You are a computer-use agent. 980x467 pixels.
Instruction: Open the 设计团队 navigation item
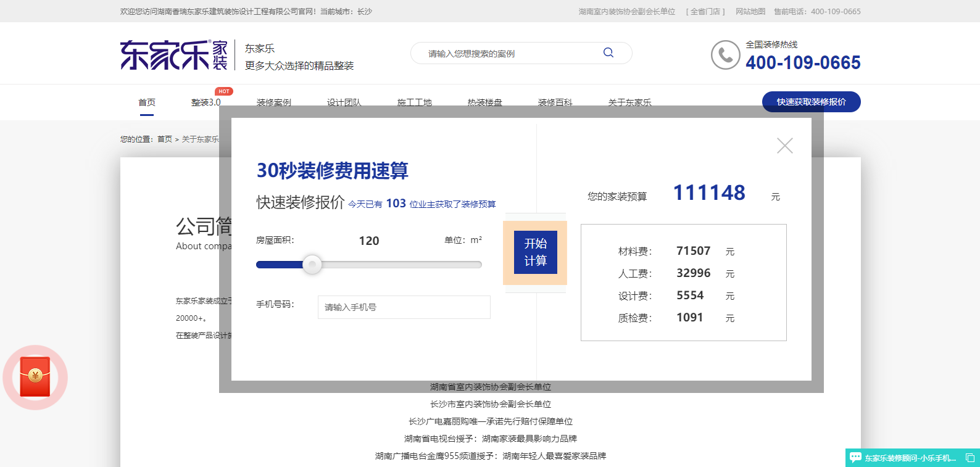point(344,102)
